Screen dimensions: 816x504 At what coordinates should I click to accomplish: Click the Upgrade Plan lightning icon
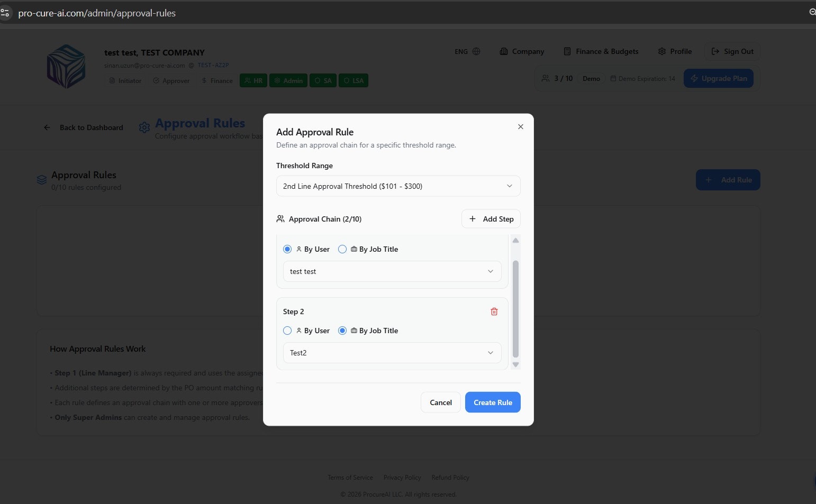pyautogui.click(x=694, y=78)
